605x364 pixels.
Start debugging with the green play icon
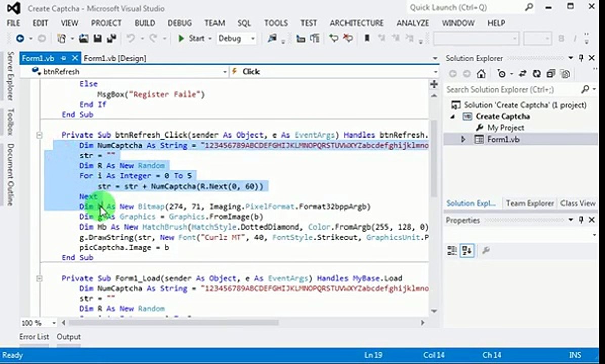(181, 38)
